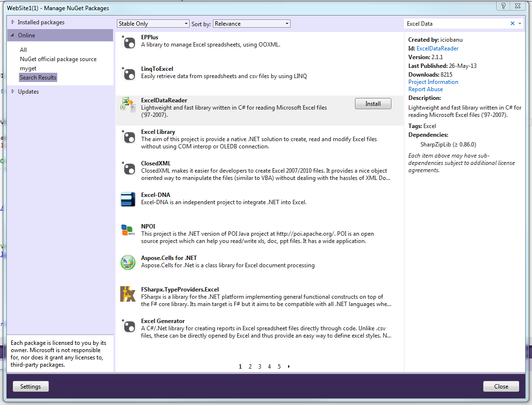Click the EPPlus package icon

(x=129, y=42)
